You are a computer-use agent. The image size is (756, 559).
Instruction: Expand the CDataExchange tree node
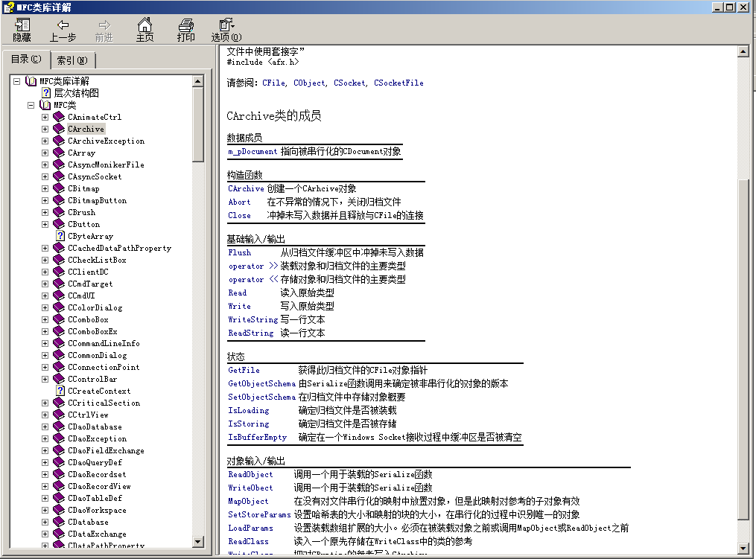coord(45,534)
